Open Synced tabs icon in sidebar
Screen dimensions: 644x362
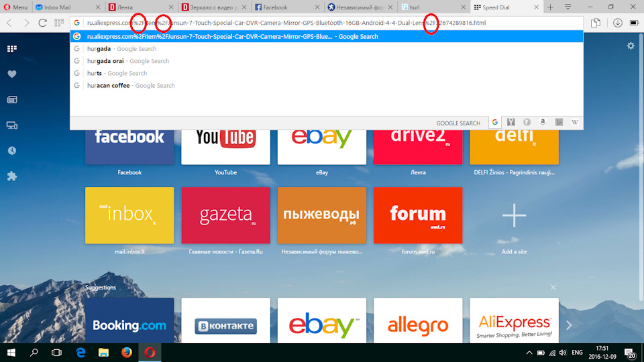click(12, 125)
